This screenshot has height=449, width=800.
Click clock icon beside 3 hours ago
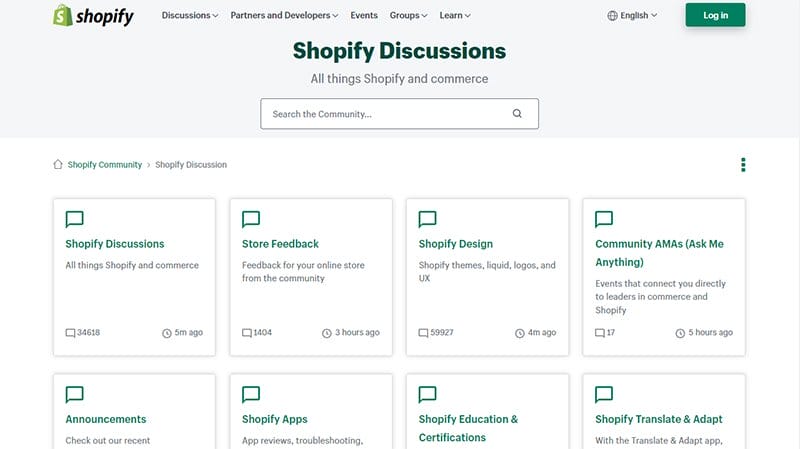(x=327, y=333)
